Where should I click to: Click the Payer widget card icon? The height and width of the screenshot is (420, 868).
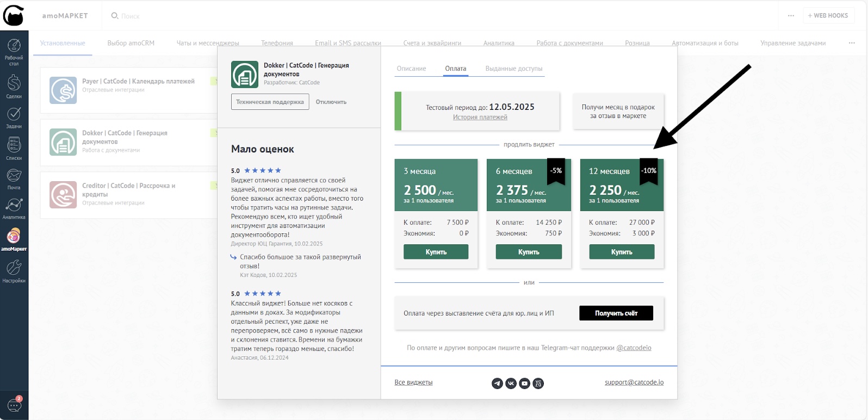[x=63, y=90]
